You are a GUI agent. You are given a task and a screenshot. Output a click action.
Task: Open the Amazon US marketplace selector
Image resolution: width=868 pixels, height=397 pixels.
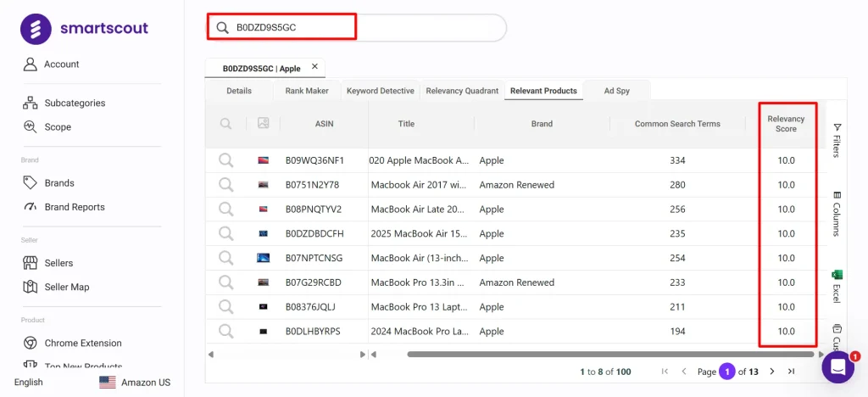coord(135,382)
